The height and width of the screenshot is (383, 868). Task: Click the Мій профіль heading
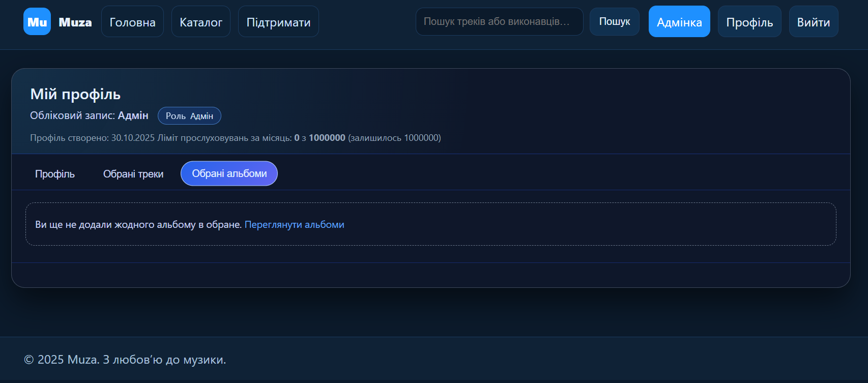point(75,94)
